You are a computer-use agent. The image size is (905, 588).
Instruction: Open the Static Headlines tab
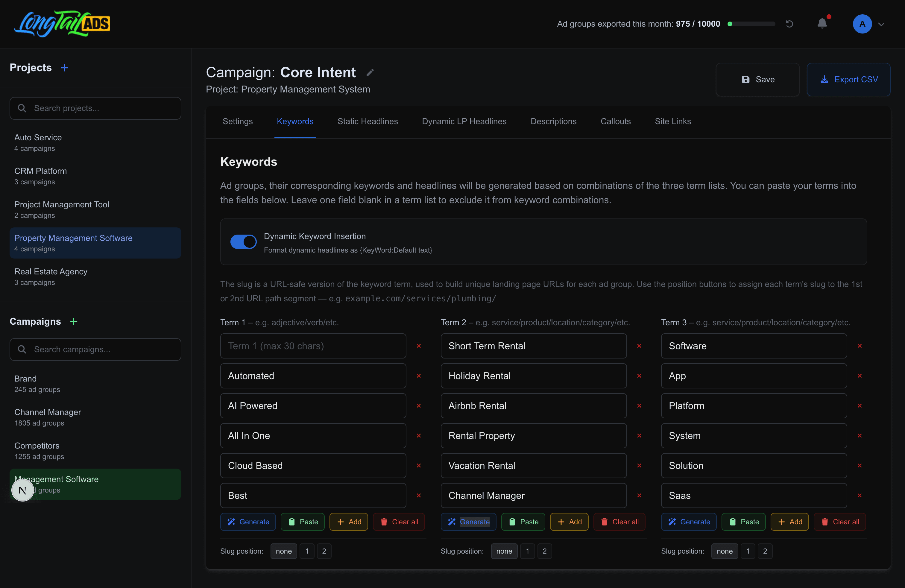[368, 121]
